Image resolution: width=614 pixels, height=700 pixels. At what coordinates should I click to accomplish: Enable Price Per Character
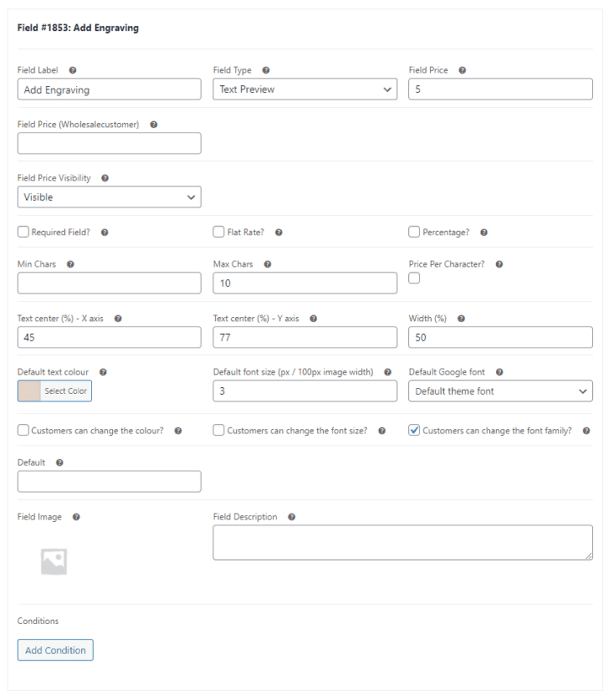coord(413,278)
